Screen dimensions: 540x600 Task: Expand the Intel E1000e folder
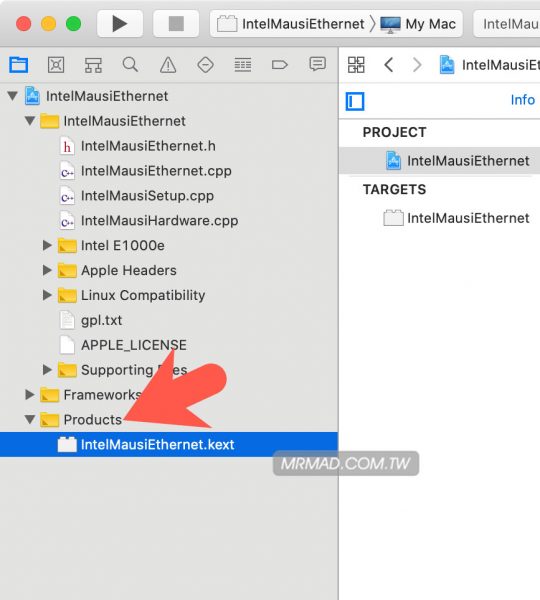(47, 245)
